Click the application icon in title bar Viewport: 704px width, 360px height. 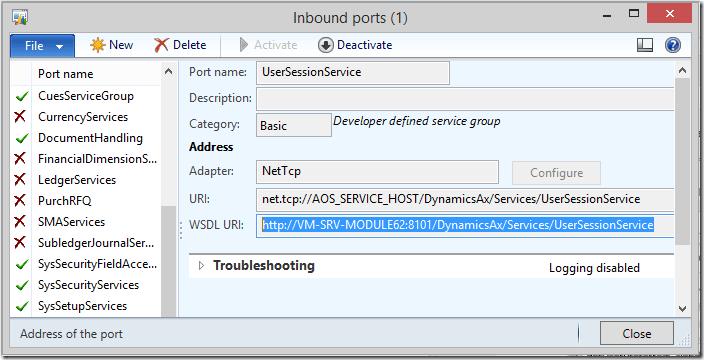[x=20, y=18]
